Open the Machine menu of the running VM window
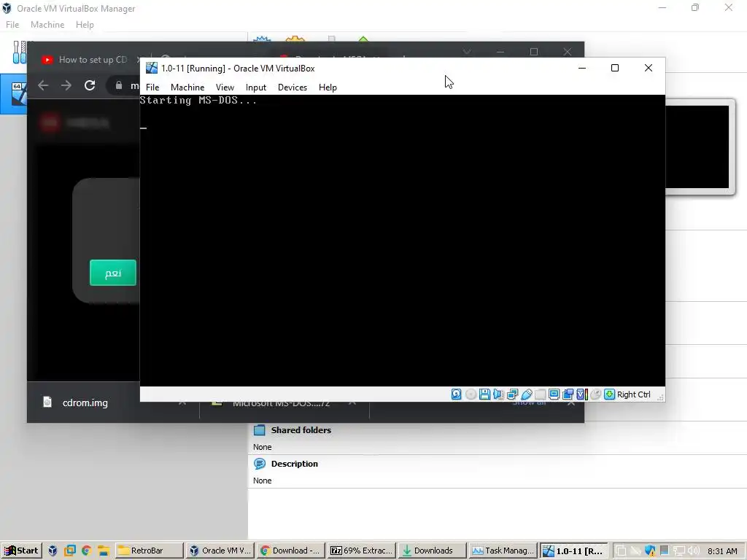This screenshot has width=747, height=560. pyautogui.click(x=187, y=87)
